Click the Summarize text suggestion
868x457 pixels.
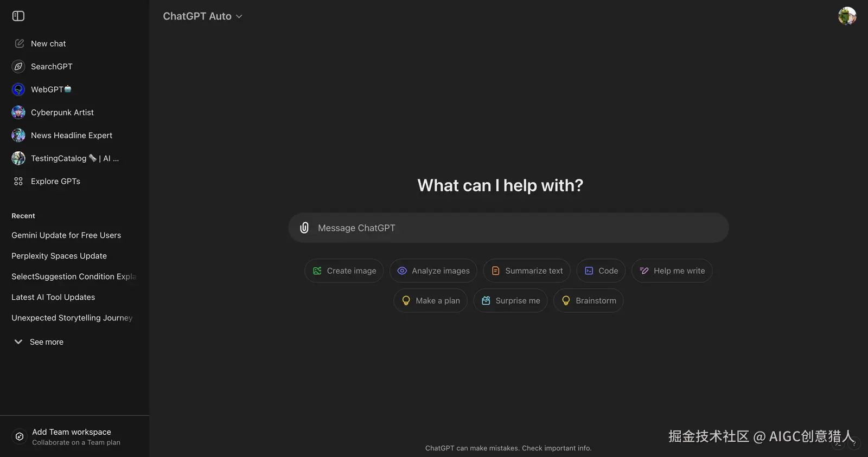point(527,271)
